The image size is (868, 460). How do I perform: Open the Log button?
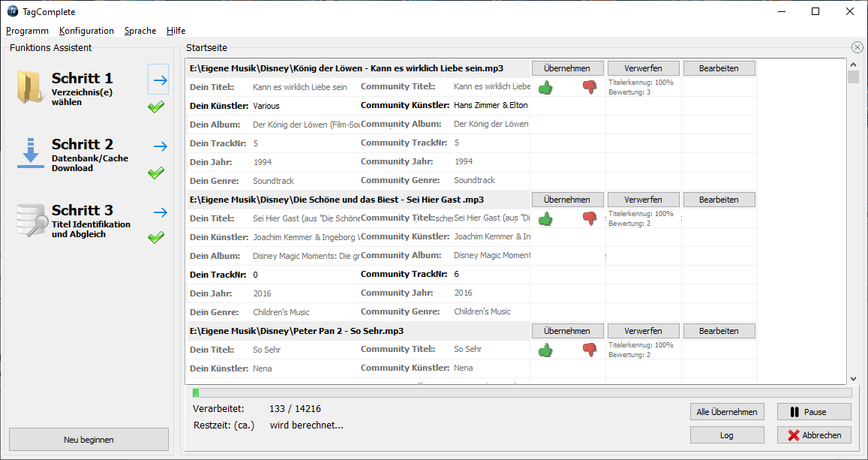pyautogui.click(x=727, y=435)
